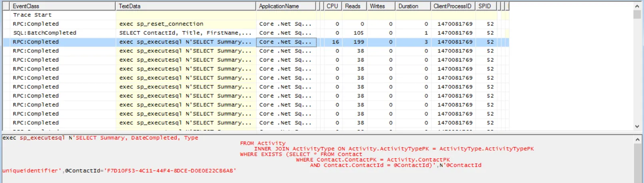
Task: Select the CPU column header
Action: tap(332, 6)
